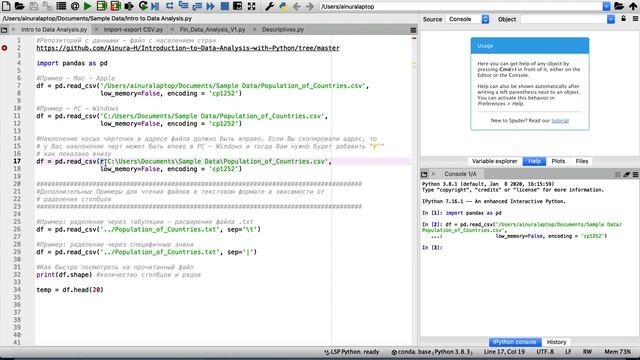640x360 pixels.
Task: Switch to the Fin_Data_Analysis_V1.py tab
Action: (212, 30)
